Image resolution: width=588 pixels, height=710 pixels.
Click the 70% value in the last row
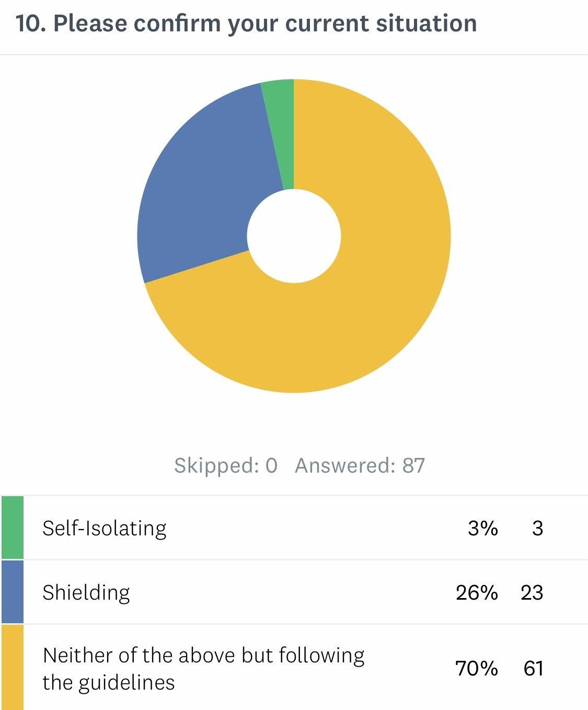coord(476,668)
